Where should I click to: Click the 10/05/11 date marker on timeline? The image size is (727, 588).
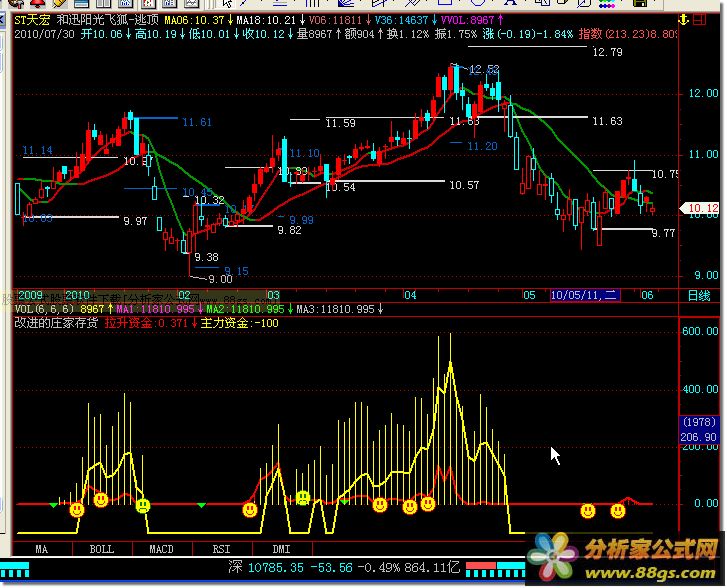coord(587,296)
